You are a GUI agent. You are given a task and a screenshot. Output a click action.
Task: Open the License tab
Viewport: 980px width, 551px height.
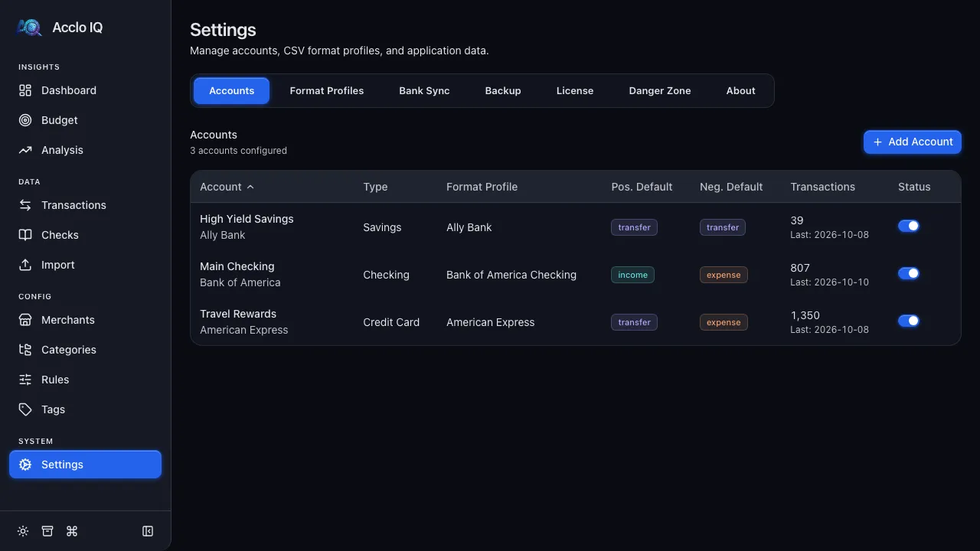point(575,90)
